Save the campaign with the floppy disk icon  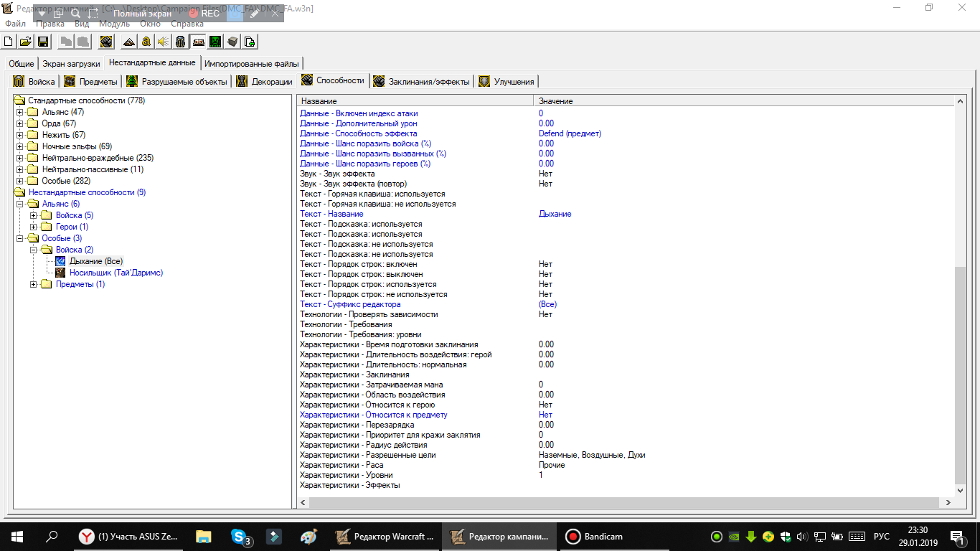click(43, 42)
